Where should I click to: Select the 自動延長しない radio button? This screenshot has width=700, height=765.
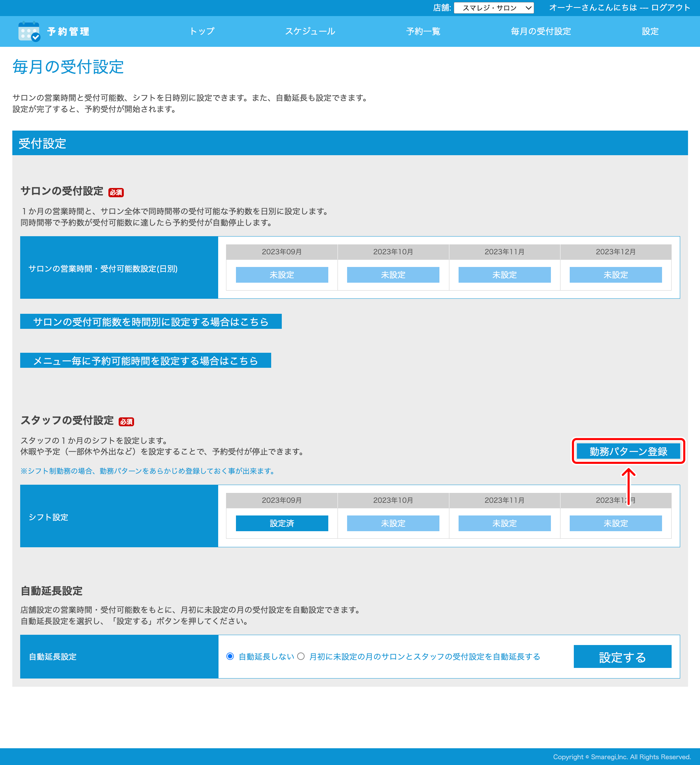(x=230, y=656)
